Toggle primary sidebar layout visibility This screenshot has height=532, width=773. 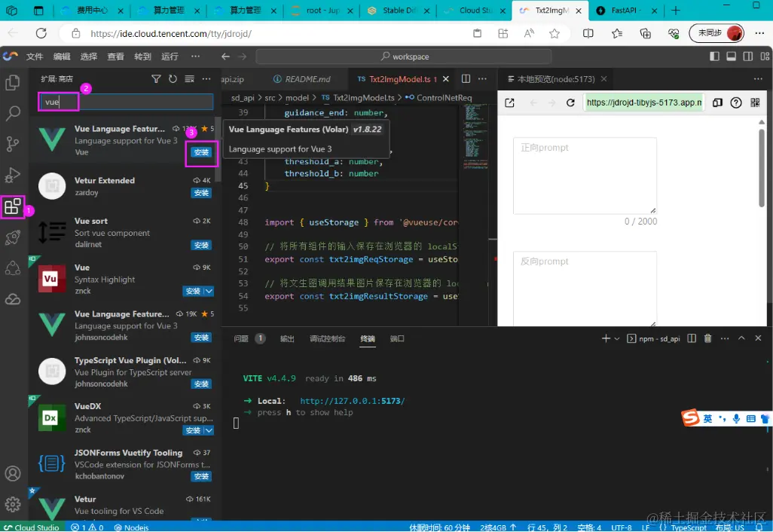click(714, 57)
